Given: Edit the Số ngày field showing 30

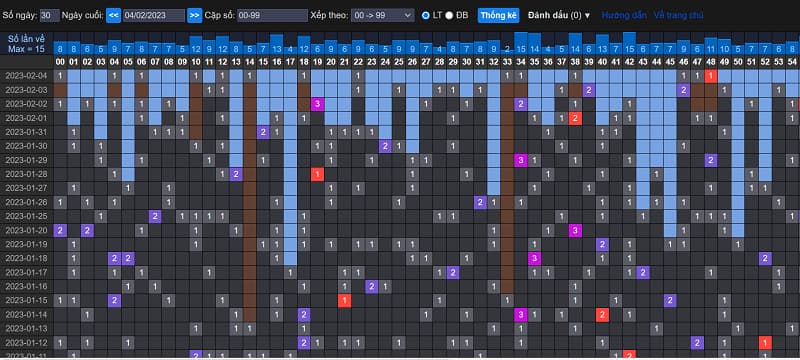Looking at the screenshot, I should coord(49,15).
